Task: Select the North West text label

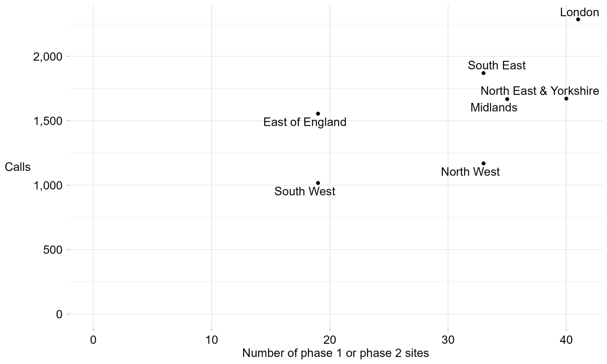Action: coord(470,172)
